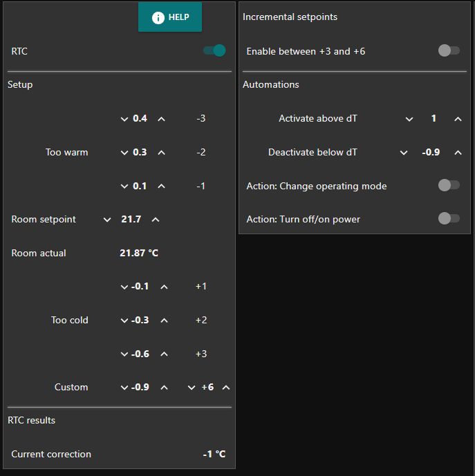Increase the Too cold +1 threshold -0.1
Image resolution: width=475 pixels, height=476 pixels.
click(164, 287)
